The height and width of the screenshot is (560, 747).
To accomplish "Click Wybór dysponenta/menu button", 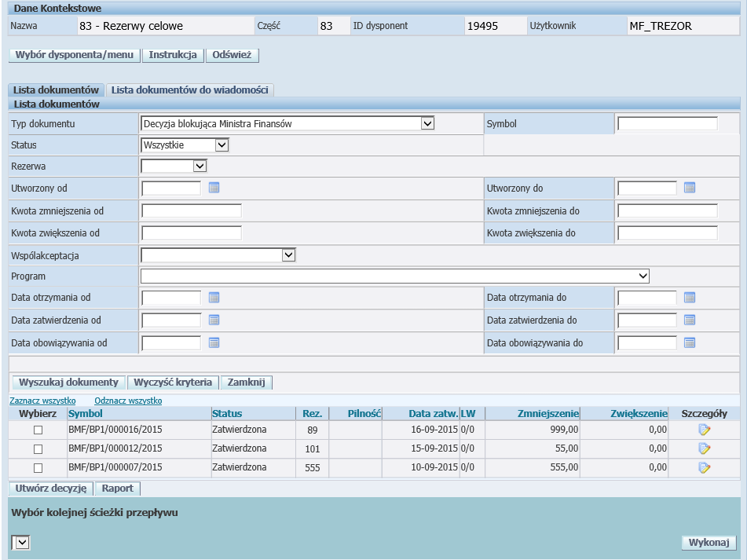I will tap(75, 55).
